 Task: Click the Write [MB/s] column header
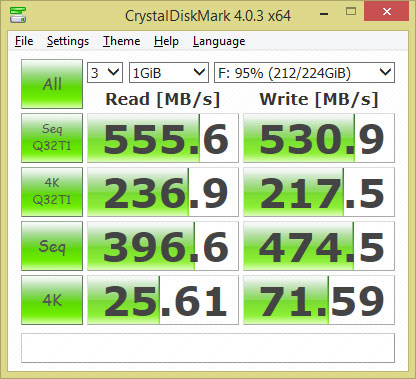coord(319,99)
